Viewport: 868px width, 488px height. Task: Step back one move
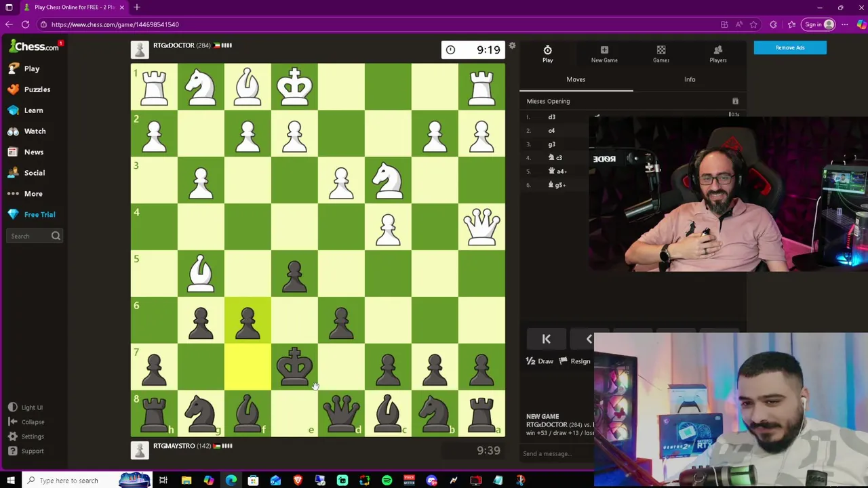point(589,339)
